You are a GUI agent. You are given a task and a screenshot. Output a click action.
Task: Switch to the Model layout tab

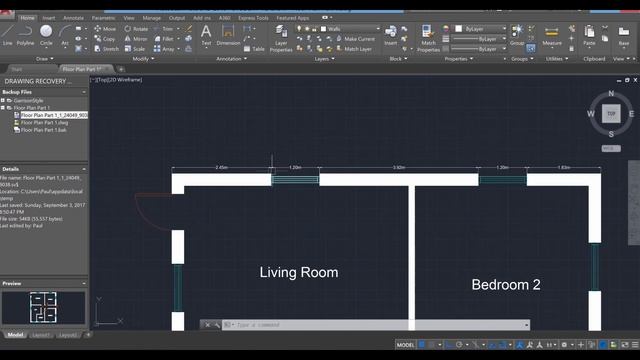coord(15,335)
